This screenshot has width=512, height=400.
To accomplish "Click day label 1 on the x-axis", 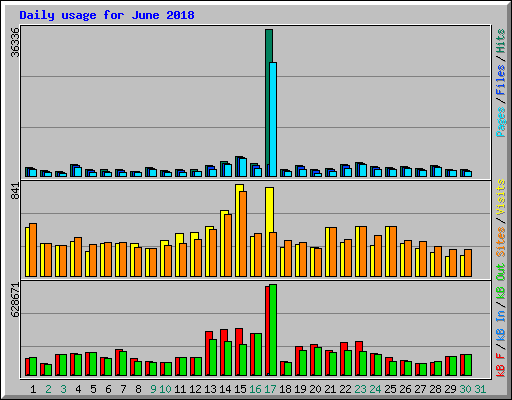I will 33,389.
